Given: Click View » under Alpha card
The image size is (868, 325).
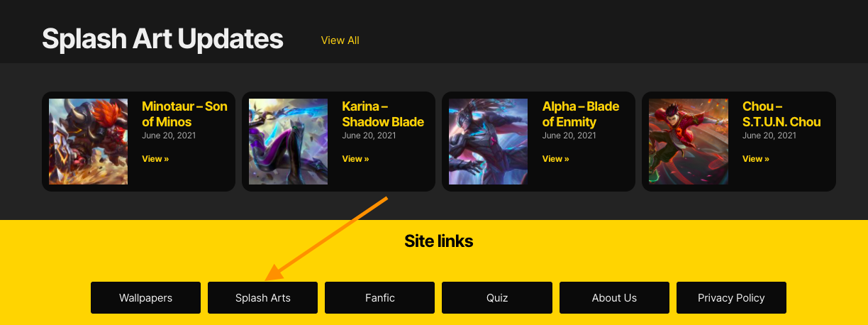Looking at the screenshot, I should click(x=556, y=159).
